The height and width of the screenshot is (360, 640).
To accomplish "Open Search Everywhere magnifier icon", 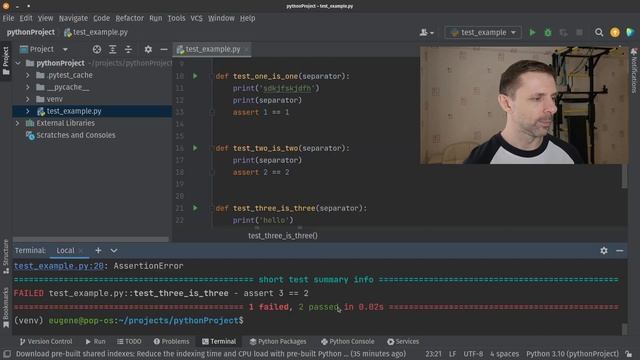I will (599, 32).
